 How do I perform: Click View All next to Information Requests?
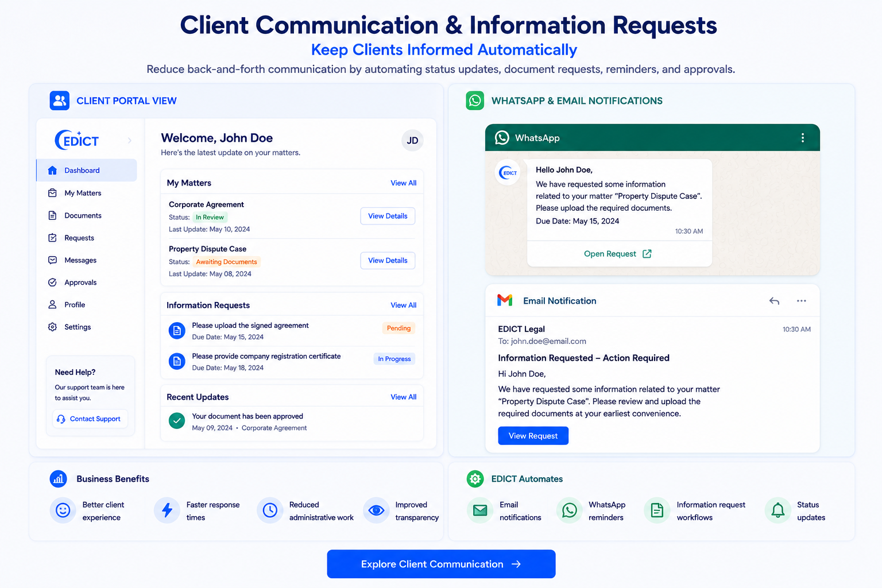point(404,305)
